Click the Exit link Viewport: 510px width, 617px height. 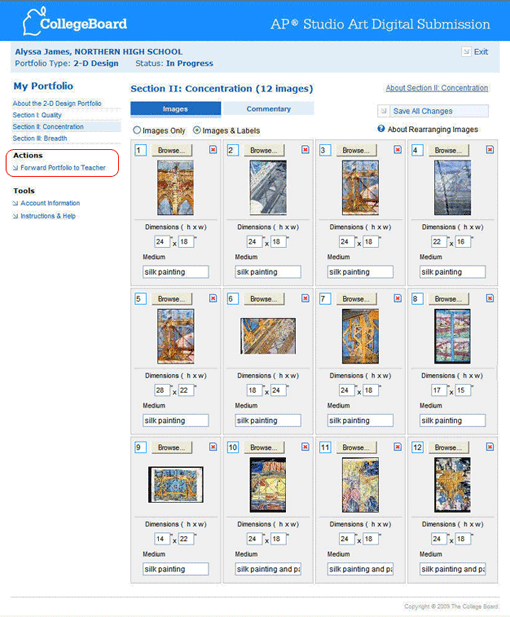(x=481, y=52)
